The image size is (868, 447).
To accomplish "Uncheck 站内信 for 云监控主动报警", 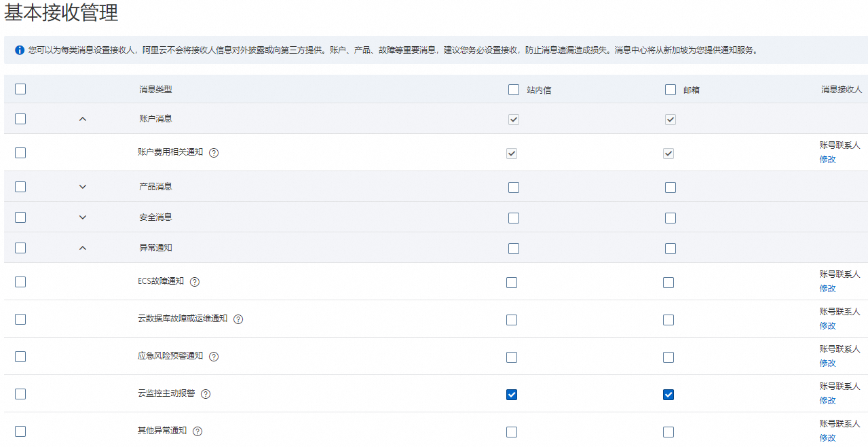I will pyautogui.click(x=512, y=395).
